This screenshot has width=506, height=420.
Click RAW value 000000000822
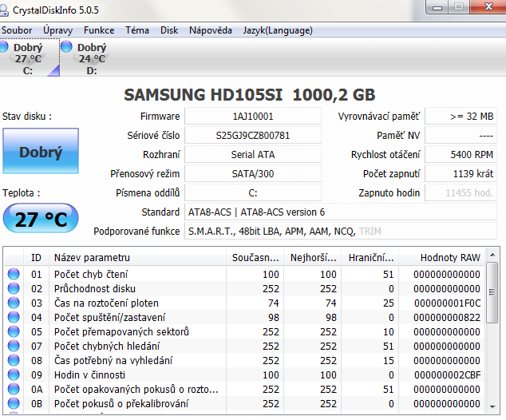[x=447, y=317]
